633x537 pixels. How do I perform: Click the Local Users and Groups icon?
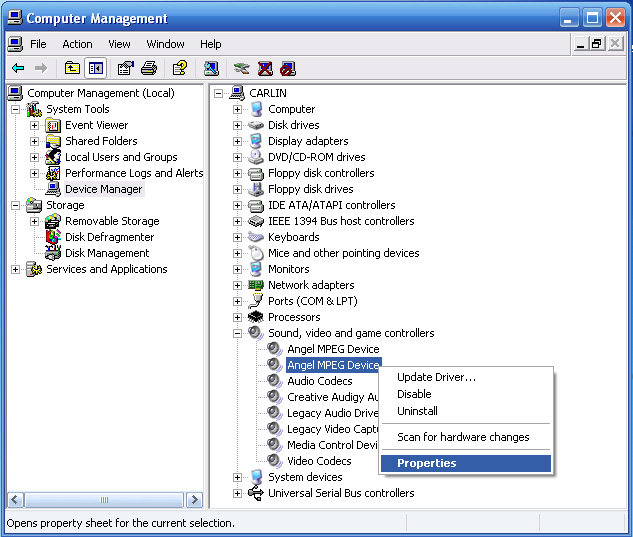[x=53, y=157]
